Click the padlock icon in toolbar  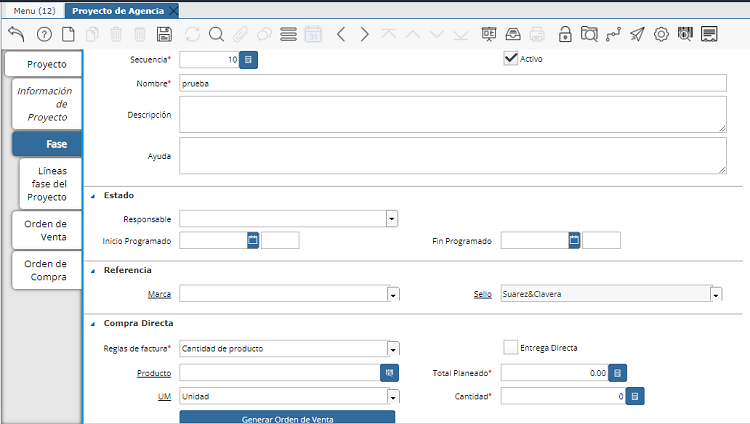coord(565,34)
